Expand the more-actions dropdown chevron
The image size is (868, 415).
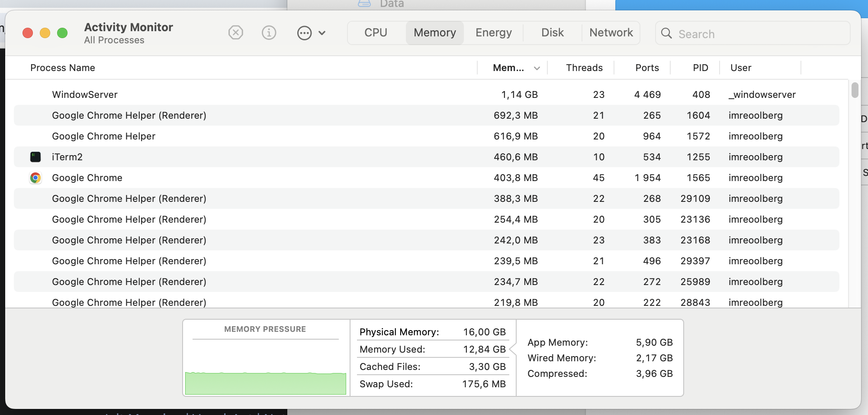point(322,33)
